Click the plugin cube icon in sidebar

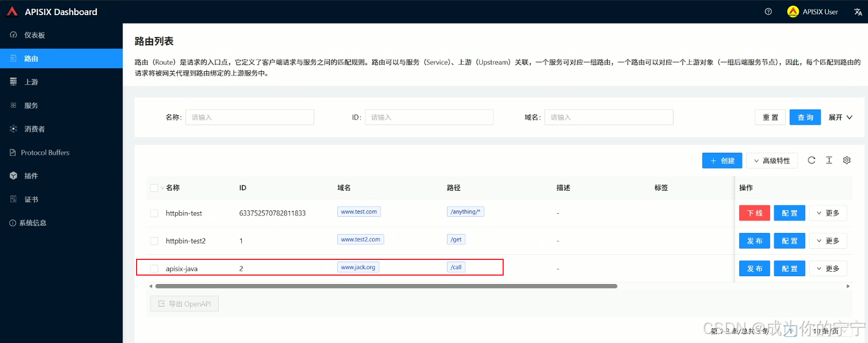[x=13, y=176]
